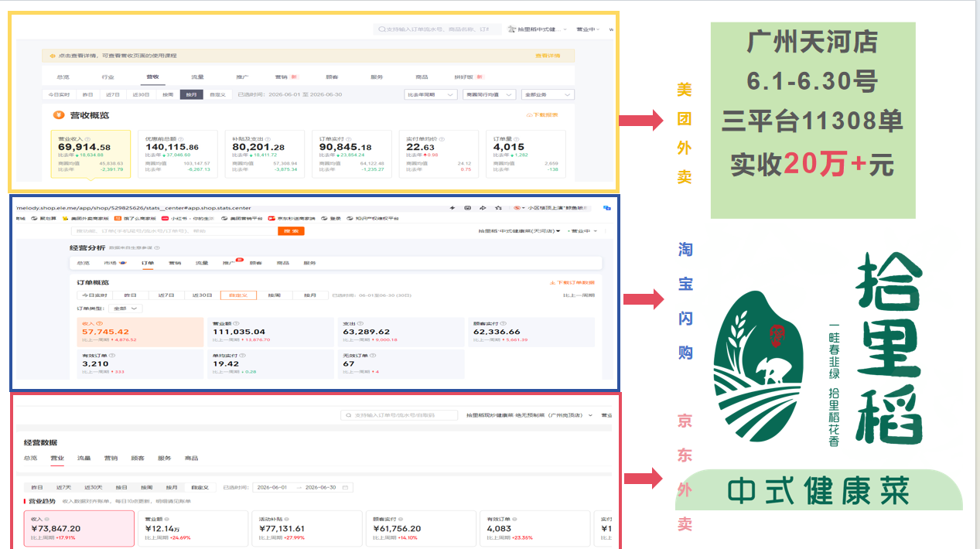
Task: Click 饿了么商家版 bookmark in browser bar
Action: click(135, 219)
